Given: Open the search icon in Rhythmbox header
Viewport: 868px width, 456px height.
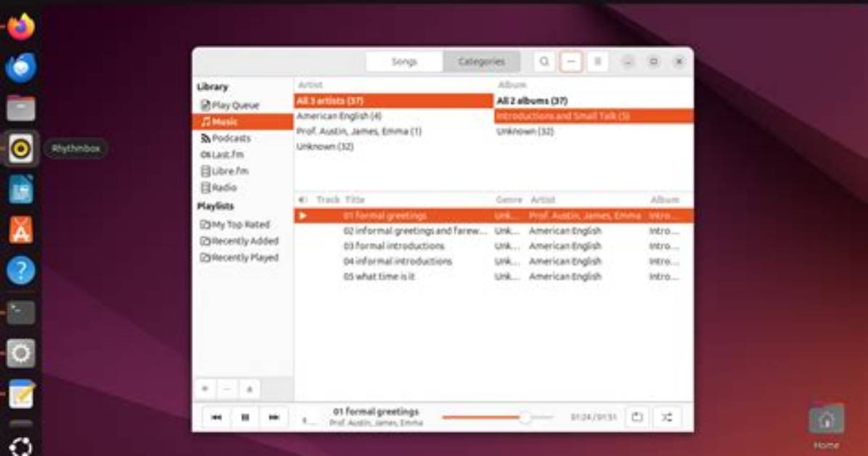Looking at the screenshot, I should point(544,62).
